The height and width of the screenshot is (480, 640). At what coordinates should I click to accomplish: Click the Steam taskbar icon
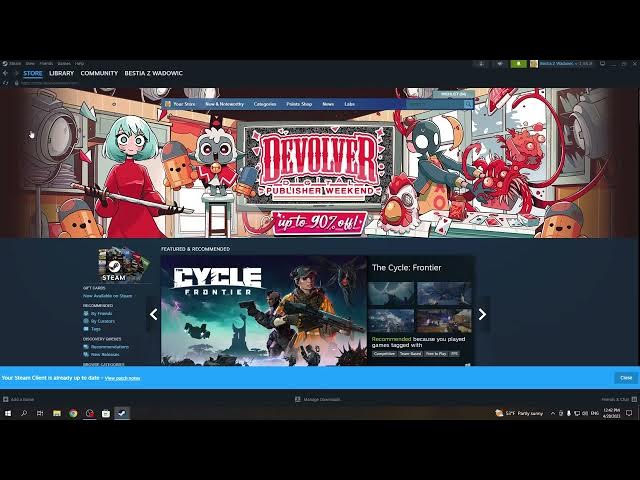[x=122, y=413]
